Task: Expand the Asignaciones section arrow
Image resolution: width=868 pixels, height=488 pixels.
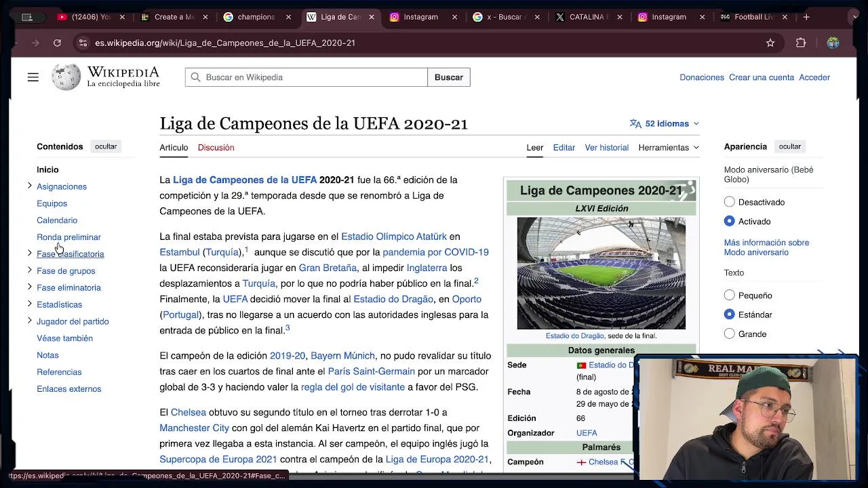Action: 29,186
